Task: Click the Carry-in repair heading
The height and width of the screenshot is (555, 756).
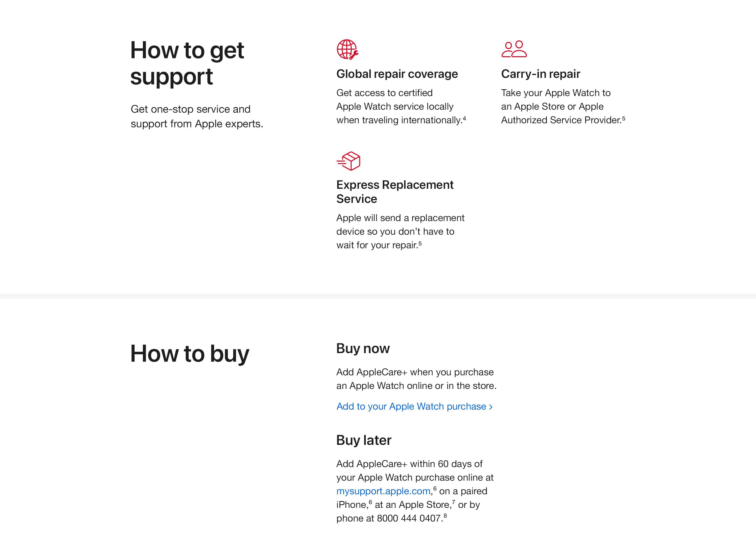Action: click(x=541, y=74)
